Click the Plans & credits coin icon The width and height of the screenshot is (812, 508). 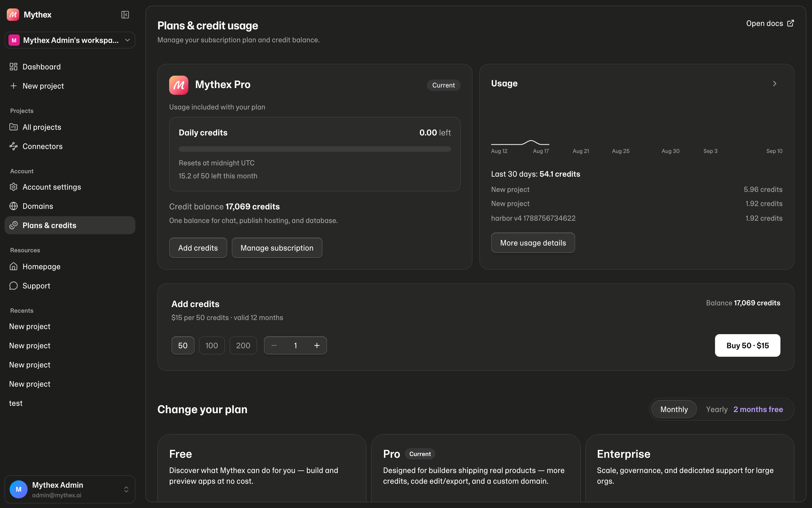pos(14,225)
